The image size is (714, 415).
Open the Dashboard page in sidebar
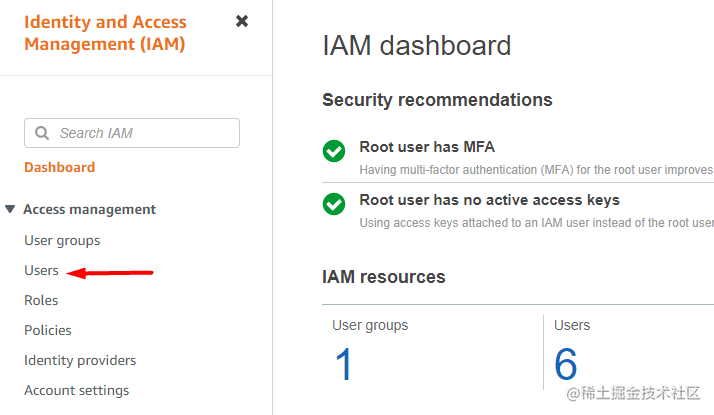pyautogui.click(x=60, y=167)
